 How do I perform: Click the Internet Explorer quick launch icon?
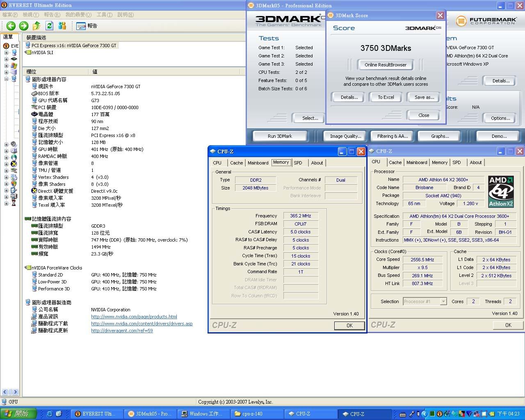click(50, 414)
